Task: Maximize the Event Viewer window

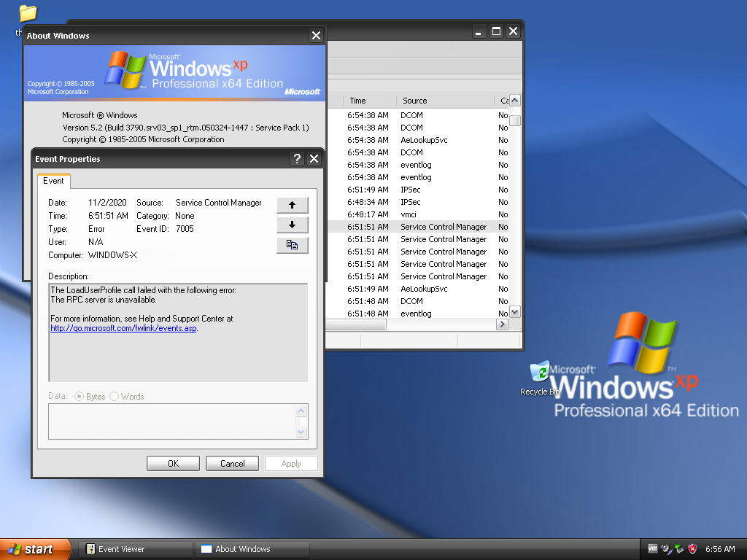Action: pyautogui.click(x=496, y=31)
